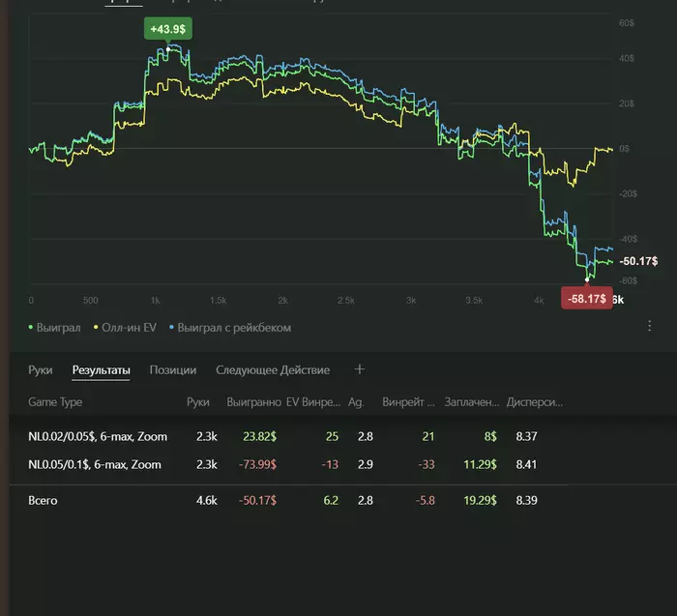Image resolution: width=677 pixels, height=616 pixels.
Task: Switch to the Руки tab
Action: [x=41, y=370]
